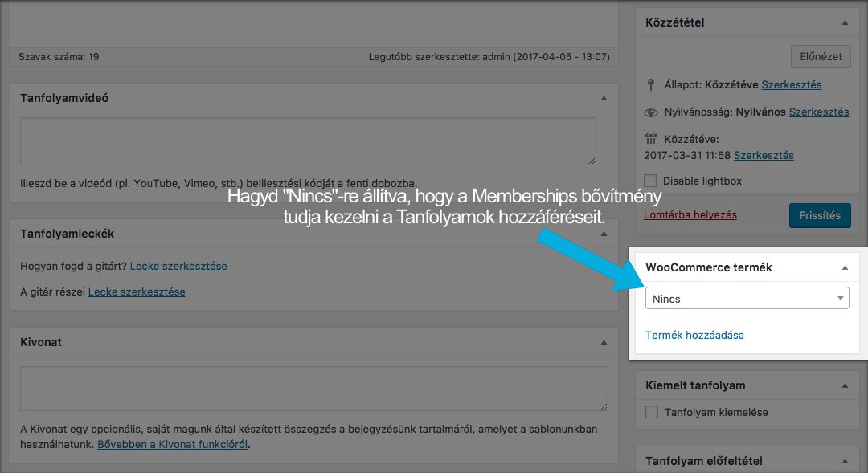Collapse the Tanfolyam előfeltétel panel
The image size is (868, 473).
[845, 461]
